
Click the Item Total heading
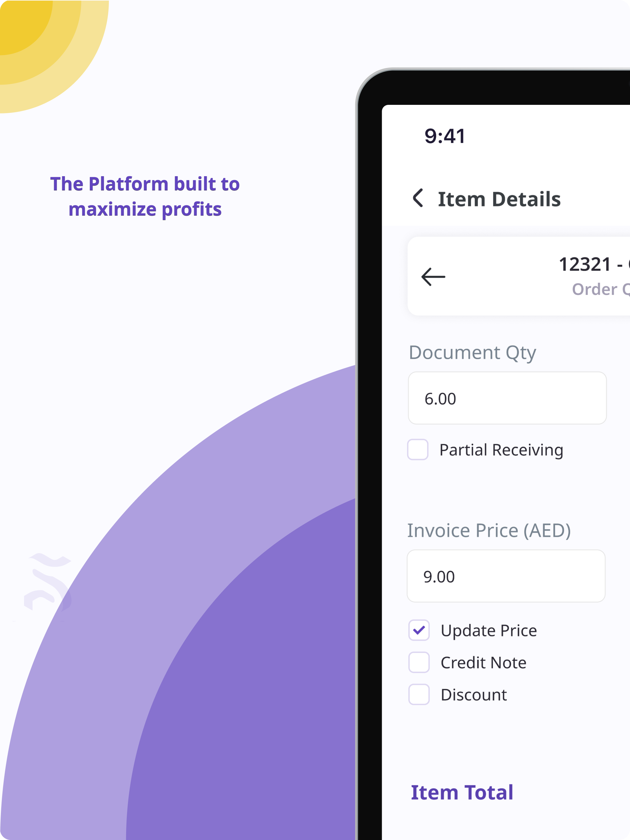point(462,793)
